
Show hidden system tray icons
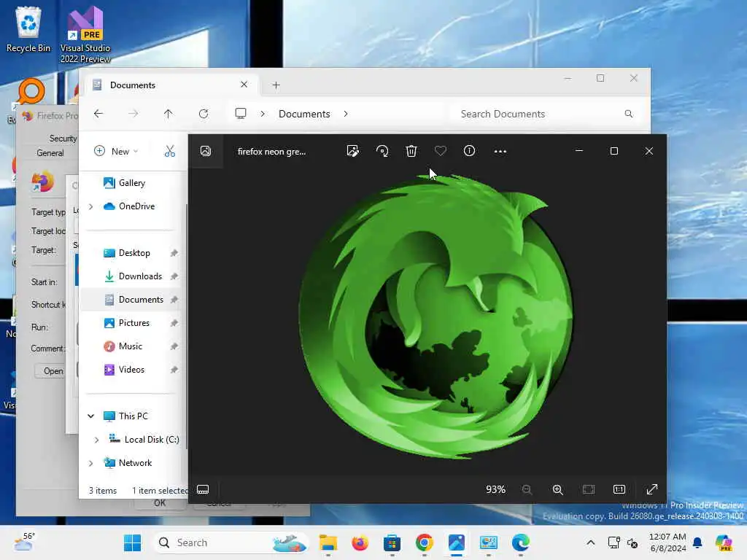(590, 542)
